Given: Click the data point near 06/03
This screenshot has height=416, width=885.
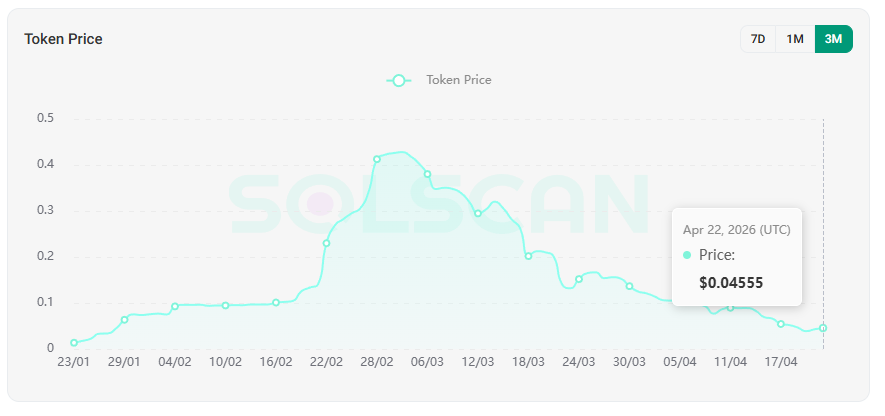Looking at the screenshot, I should 427,174.
